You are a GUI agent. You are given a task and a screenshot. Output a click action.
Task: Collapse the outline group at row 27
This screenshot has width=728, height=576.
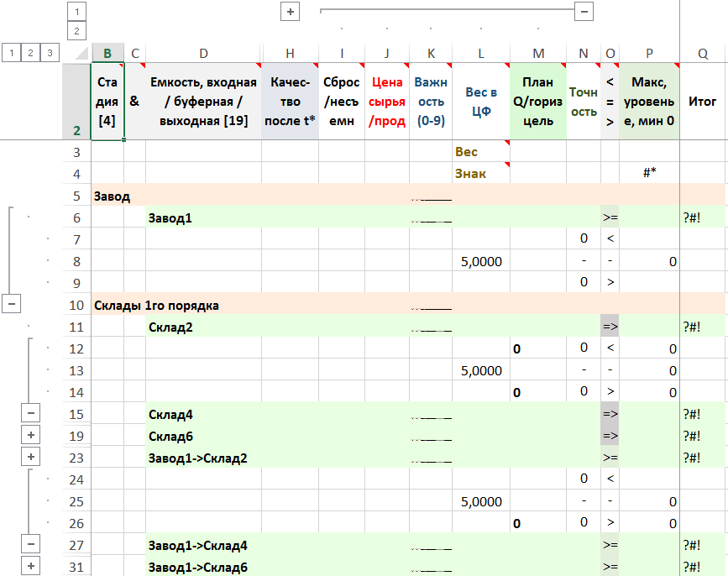[31, 544]
